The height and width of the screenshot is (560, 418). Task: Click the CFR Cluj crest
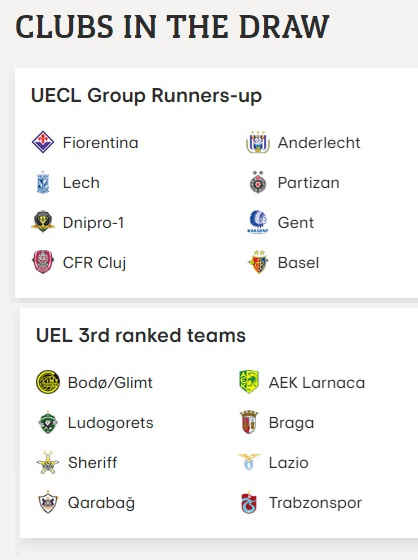(x=43, y=262)
